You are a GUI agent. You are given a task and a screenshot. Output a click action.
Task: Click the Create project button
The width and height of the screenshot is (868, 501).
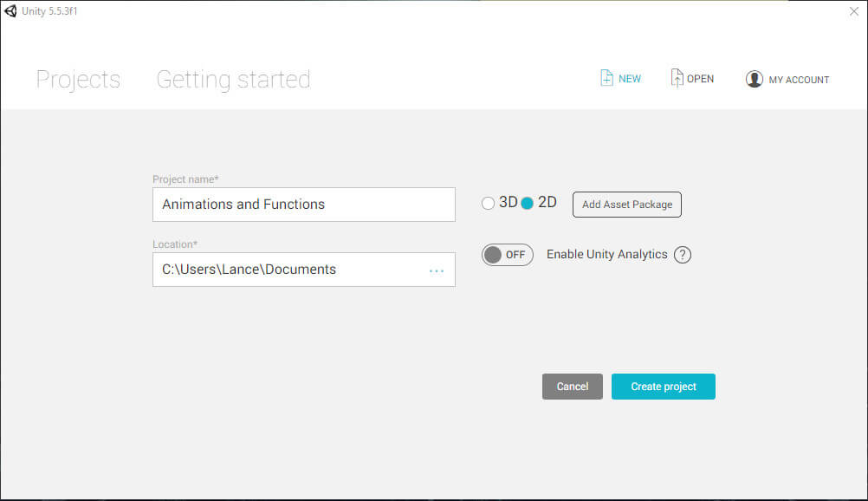pos(664,387)
